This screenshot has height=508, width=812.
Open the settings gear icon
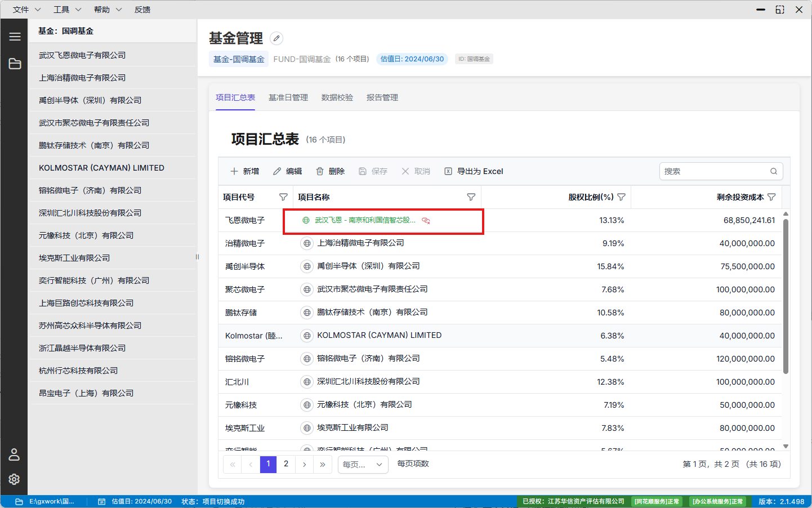[x=14, y=479]
